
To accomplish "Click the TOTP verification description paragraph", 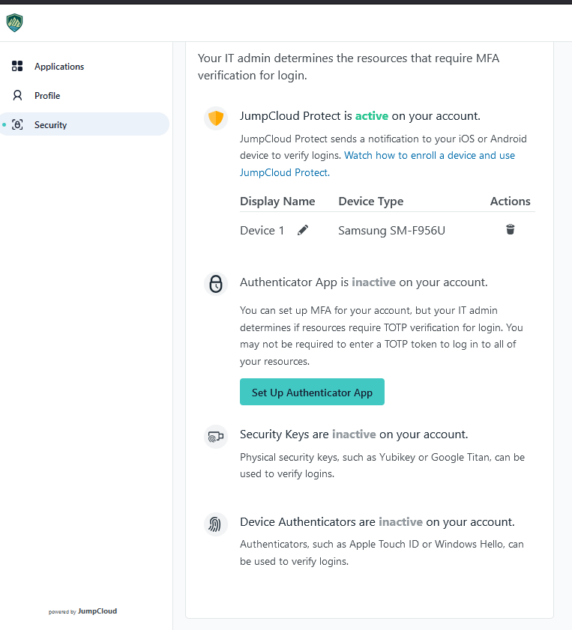I will (381, 335).
